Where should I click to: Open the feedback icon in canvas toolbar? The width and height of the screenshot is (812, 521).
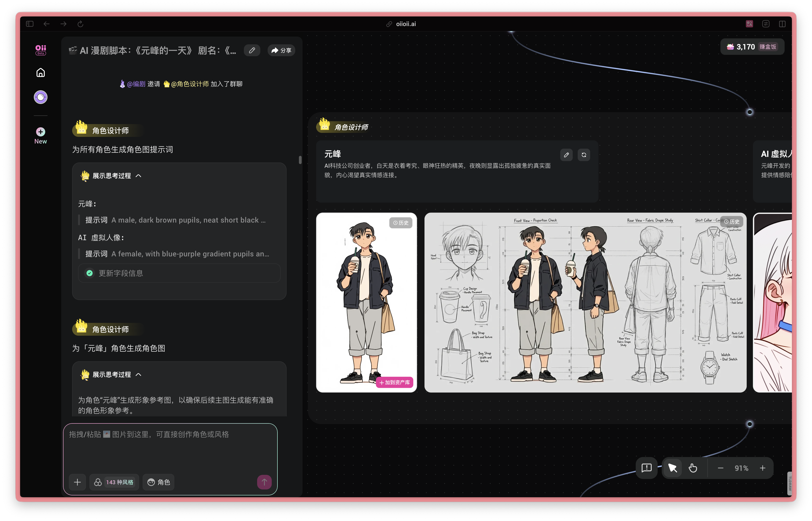pos(646,468)
